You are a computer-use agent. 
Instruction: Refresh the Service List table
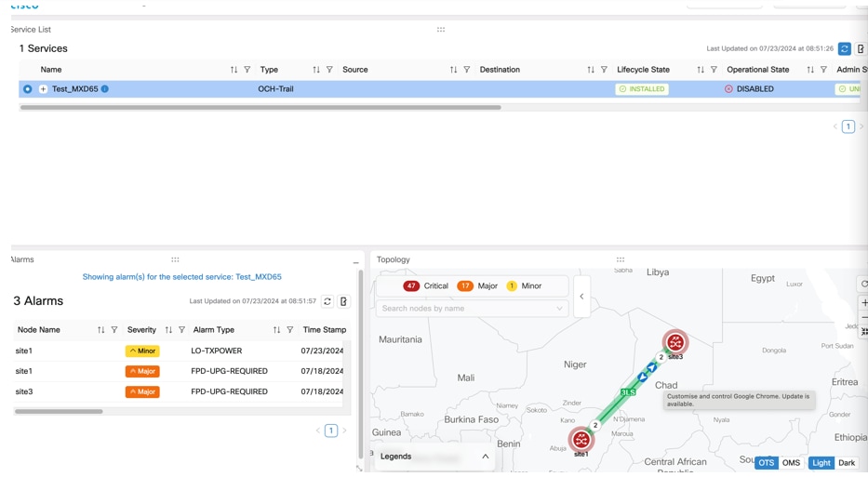coord(844,48)
